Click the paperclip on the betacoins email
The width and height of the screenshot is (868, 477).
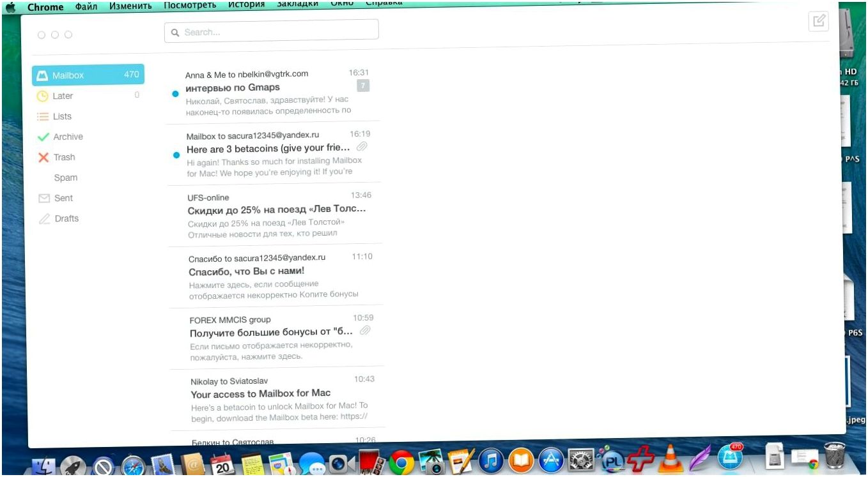pyautogui.click(x=362, y=147)
